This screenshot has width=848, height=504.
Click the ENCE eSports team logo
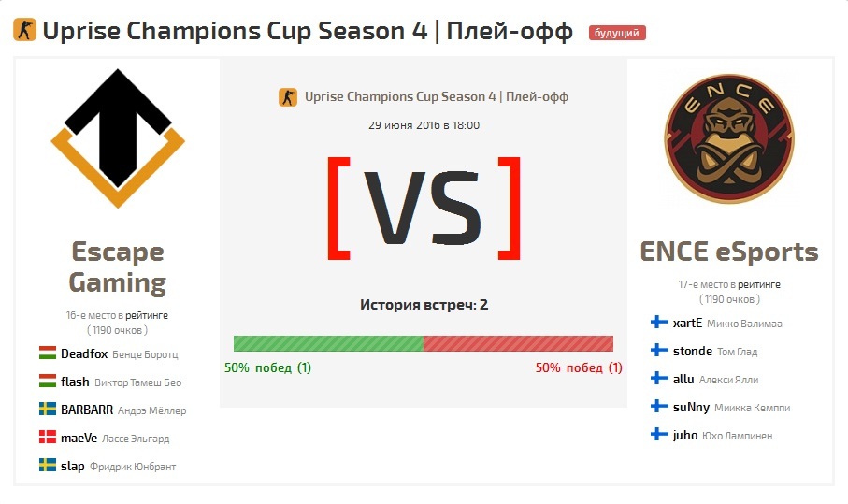[x=728, y=139]
